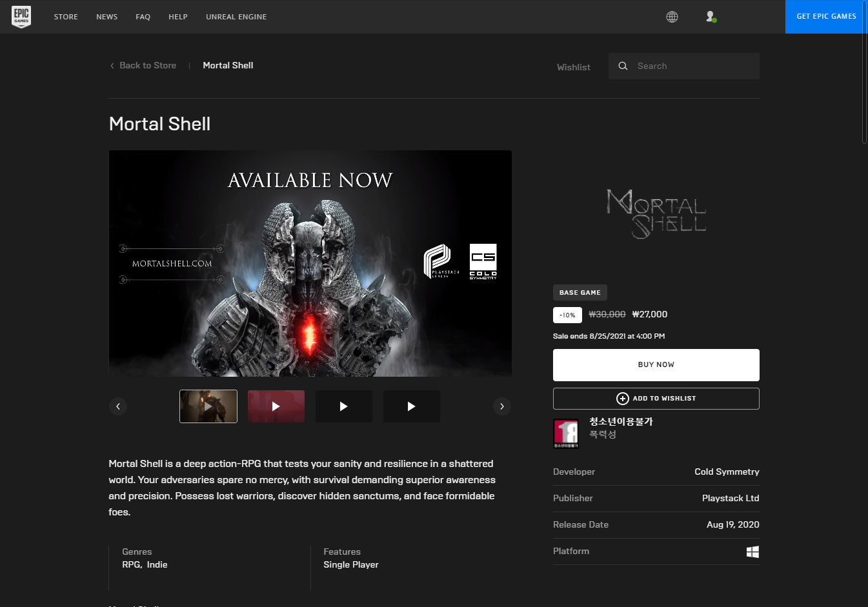Viewport: 868px width, 607px height.
Task: Click the Mortal Shell page heading
Action: tap(159, 124)
